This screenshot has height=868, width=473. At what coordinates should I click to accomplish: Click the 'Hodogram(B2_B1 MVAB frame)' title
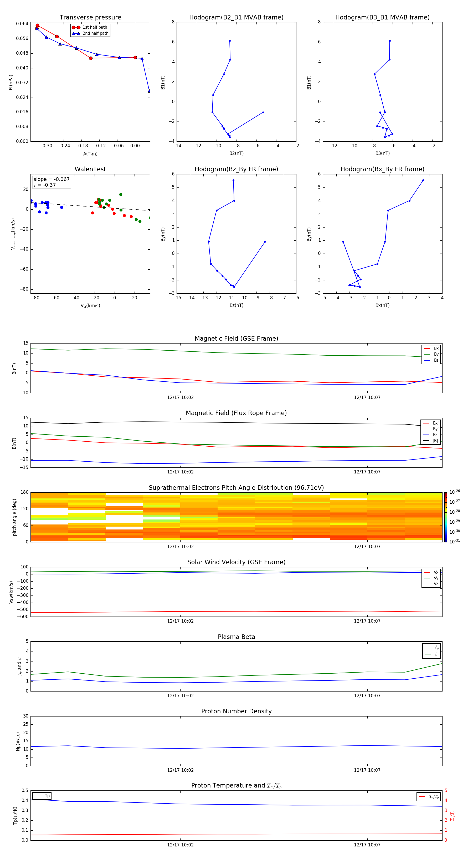(236, 17)
